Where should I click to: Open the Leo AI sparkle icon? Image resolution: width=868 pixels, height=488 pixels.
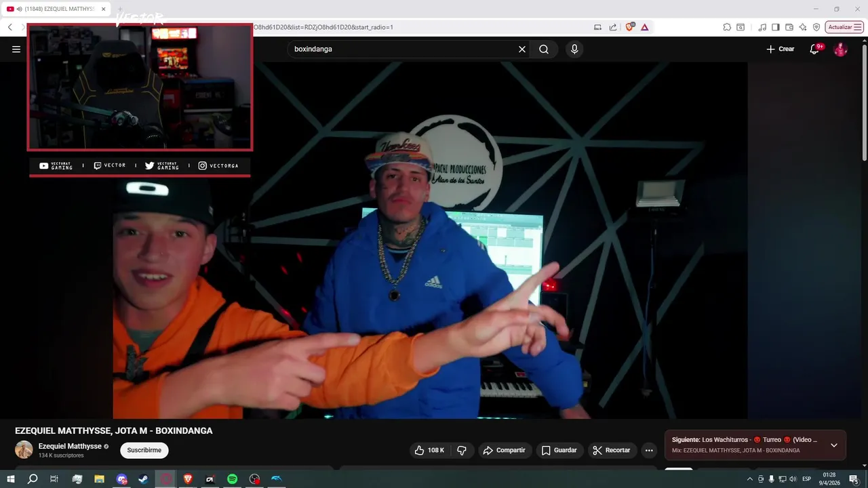803,27
